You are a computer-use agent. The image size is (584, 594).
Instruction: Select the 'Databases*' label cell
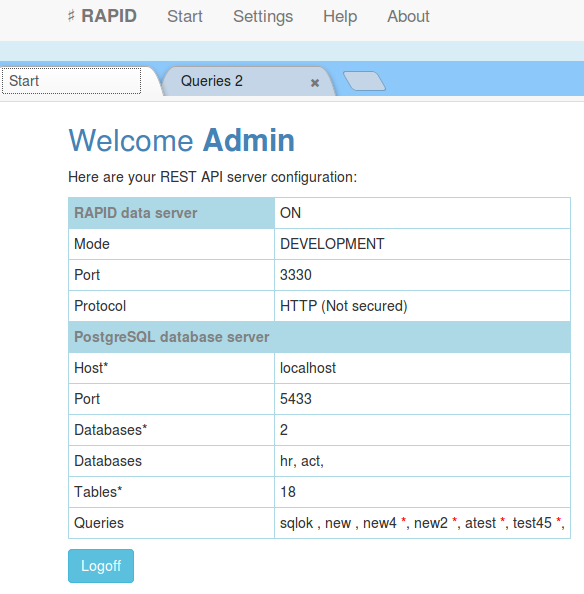pyautogui.click(x=171, y=430)
